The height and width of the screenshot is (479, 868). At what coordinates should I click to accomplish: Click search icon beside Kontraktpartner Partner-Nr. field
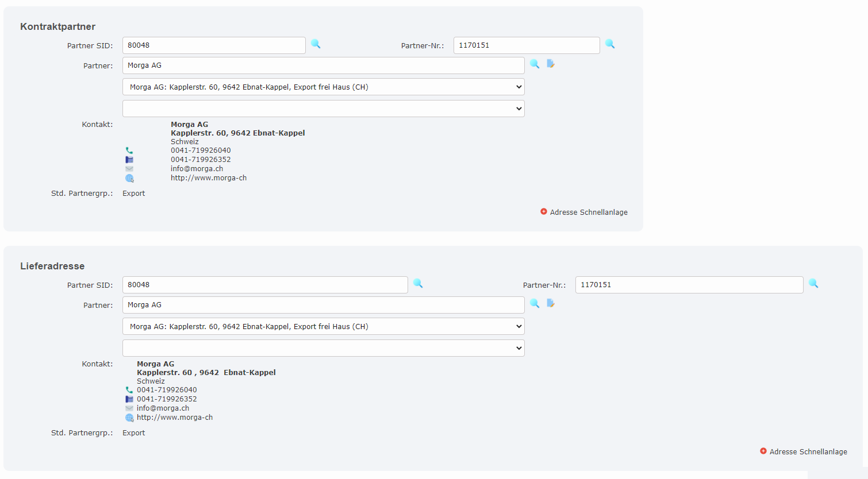[610, 44]
